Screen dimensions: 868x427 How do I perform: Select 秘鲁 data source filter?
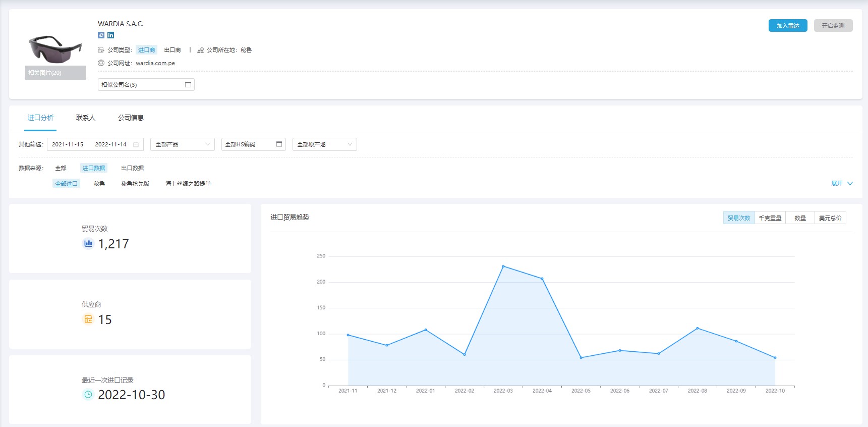click(99, 184)
